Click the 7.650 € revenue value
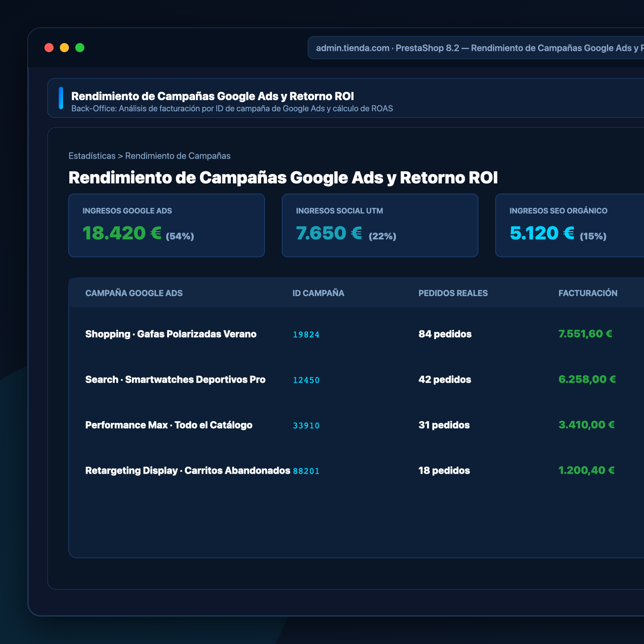The height and width of the screenshot is (644, 644). tap(329, 233)
